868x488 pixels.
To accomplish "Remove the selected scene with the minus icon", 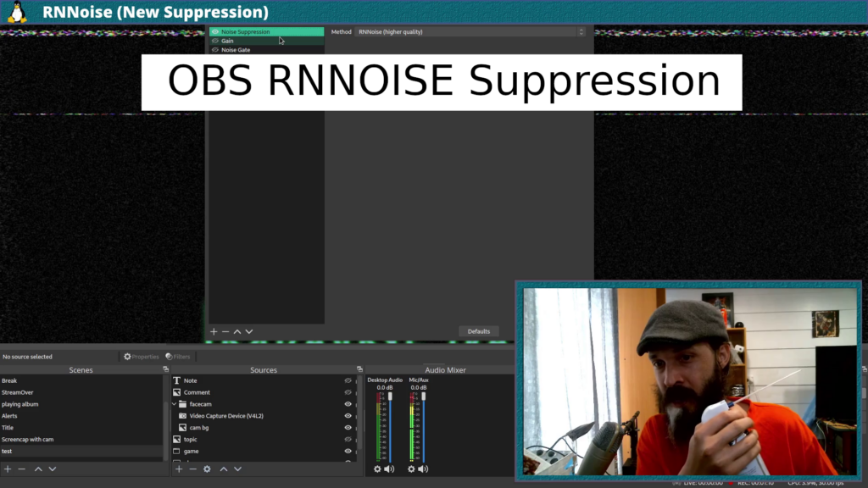I will (x=21, y=469).
